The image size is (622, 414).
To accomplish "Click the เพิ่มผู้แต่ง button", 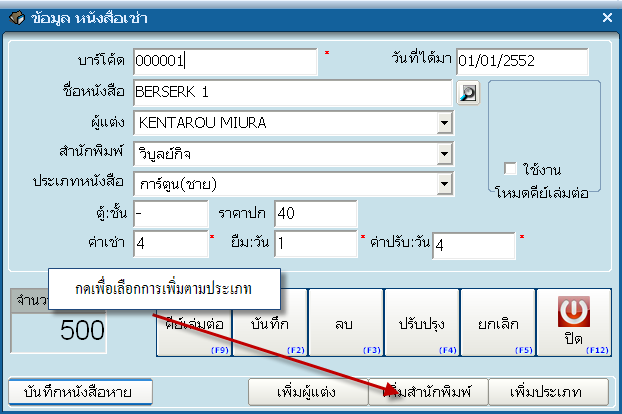I will [x=308, y=392].
